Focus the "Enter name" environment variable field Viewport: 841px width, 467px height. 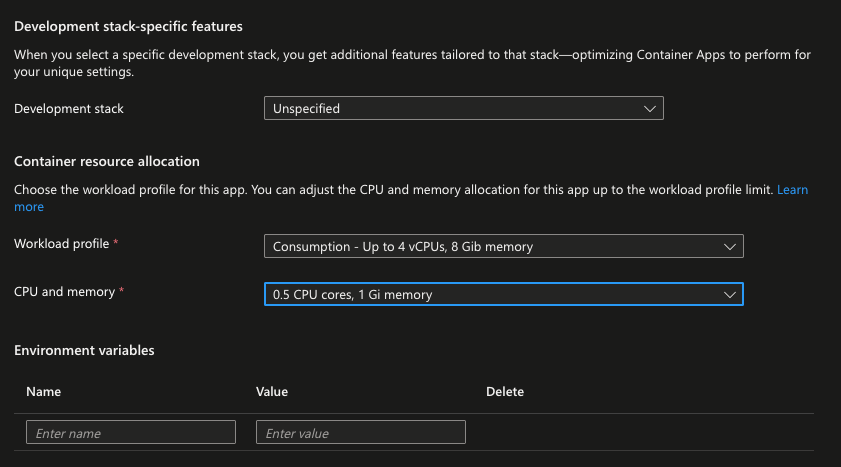pyautogui.click(x=130, y=432)
